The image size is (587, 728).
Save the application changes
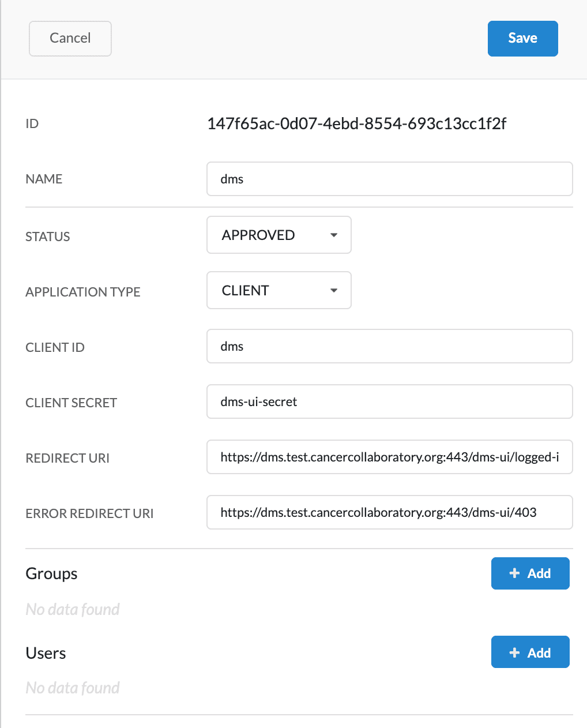point(523,39)
